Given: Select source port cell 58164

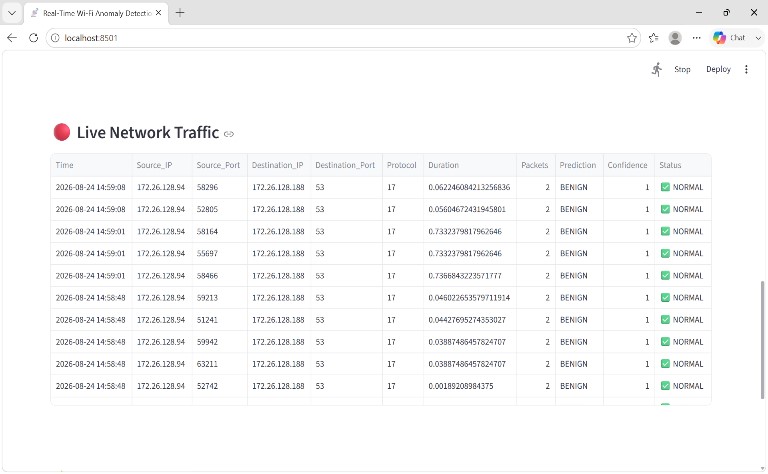Looking at the screenshot, I should pos(219,231).
